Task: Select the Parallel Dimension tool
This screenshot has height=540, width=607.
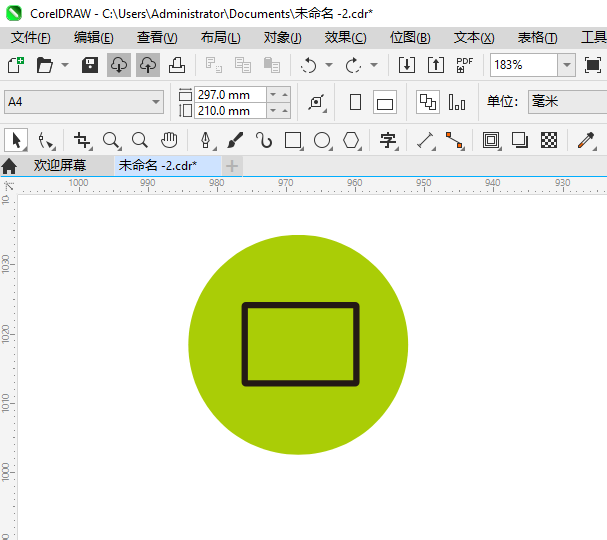Action: coord(425,140)
